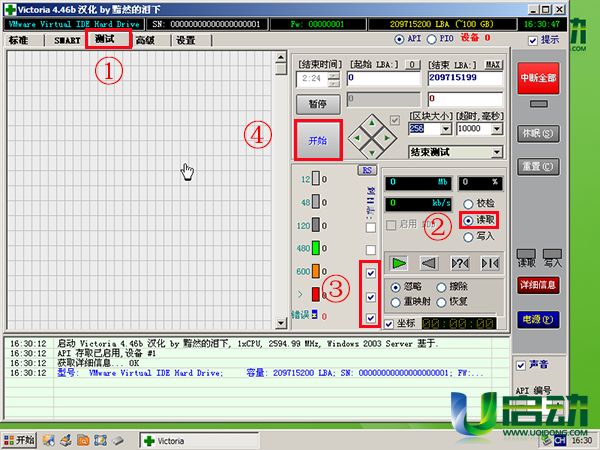Switch to the SMART tab

[x=65, y=40]
